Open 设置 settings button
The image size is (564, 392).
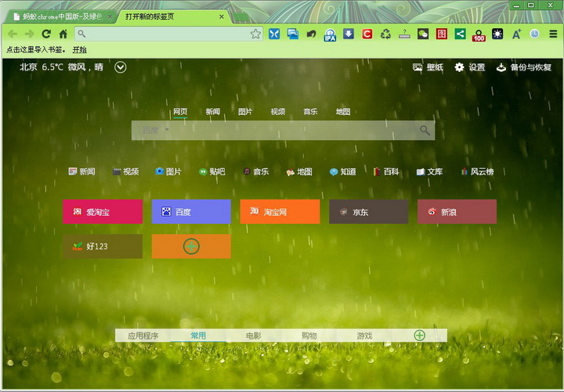click(x=470, y=67)
